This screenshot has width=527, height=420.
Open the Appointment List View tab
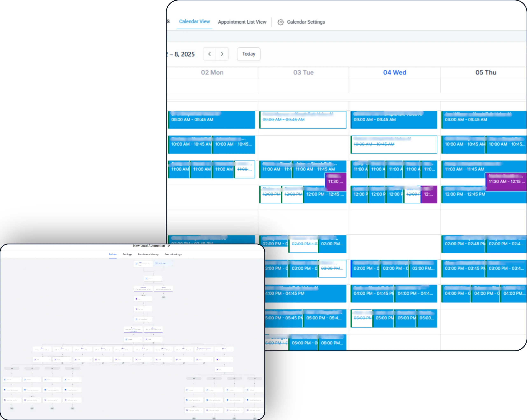tap(242, 22)
